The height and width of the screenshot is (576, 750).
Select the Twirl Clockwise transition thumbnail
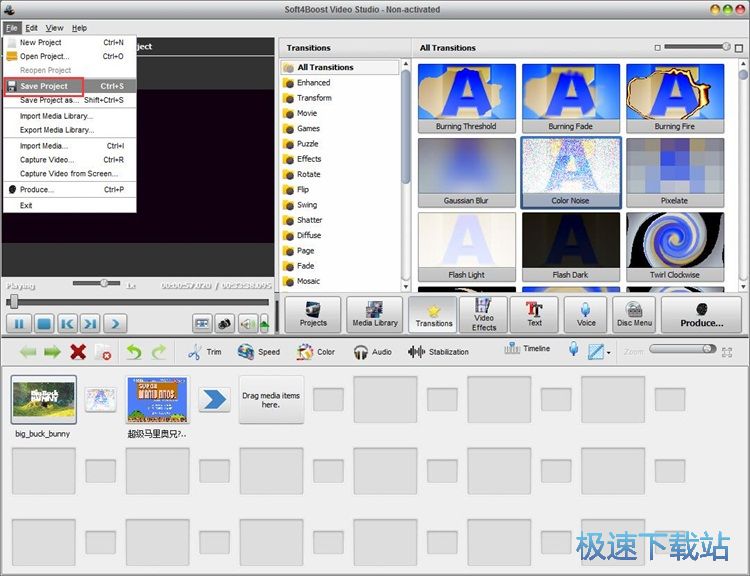coord(675,247)
